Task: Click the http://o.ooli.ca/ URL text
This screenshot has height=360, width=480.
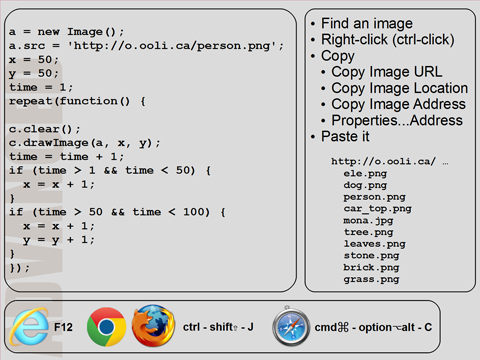Action: click(x=383, y=162)
